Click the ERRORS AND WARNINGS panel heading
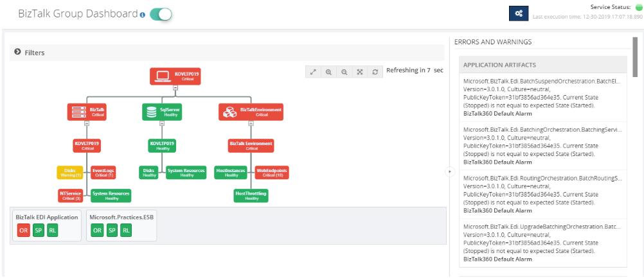 pyautogui.click(x=493, y=42)
